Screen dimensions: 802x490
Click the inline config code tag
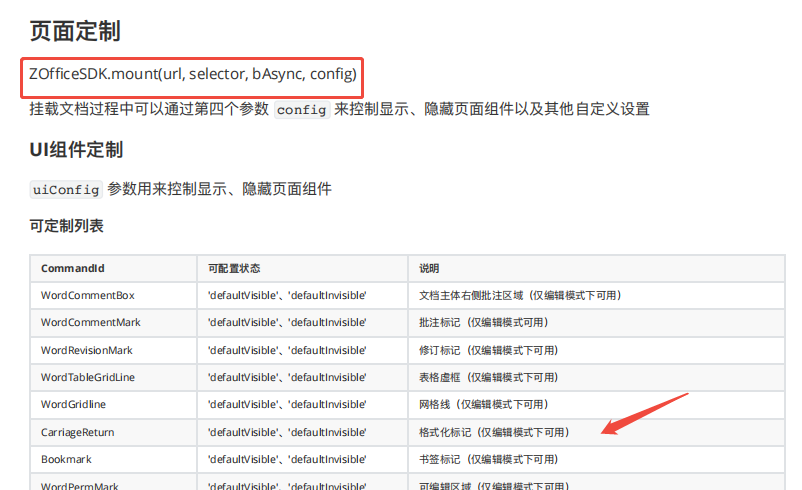[x=301, y=109]
